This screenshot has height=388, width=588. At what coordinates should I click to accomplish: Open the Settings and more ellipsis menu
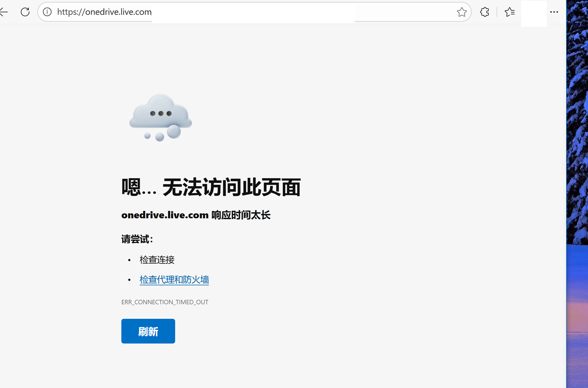coord(554,12)
